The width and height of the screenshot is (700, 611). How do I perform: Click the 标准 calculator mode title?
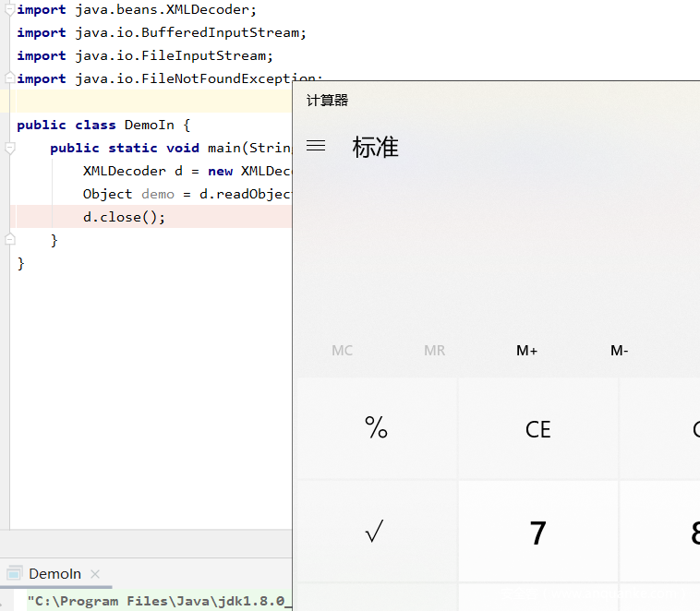tap(376, 148)
